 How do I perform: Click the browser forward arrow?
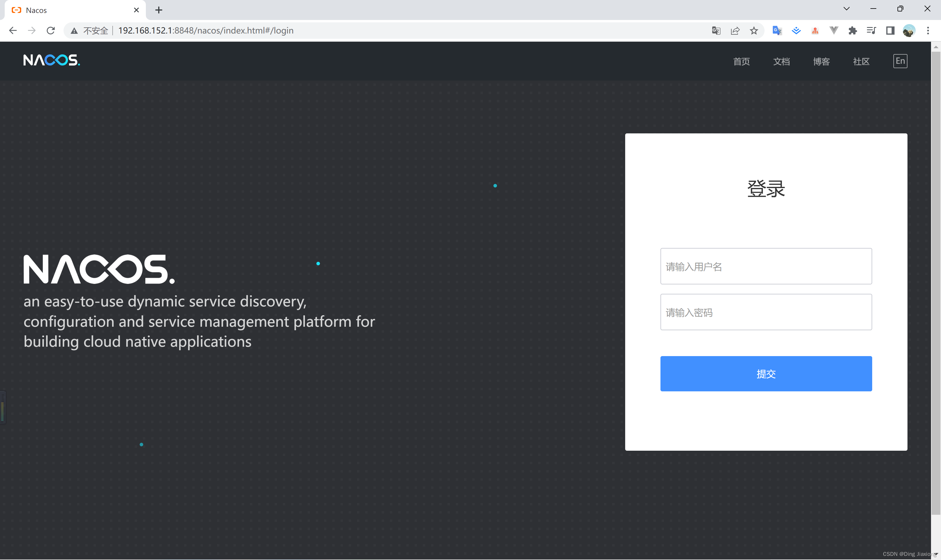(x=32, y=31)
